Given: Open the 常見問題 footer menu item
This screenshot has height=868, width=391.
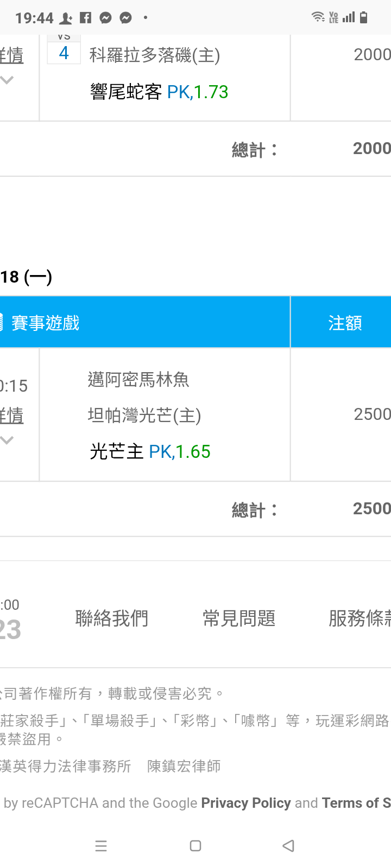Looking at the screenshot, I should pos(239,618).
